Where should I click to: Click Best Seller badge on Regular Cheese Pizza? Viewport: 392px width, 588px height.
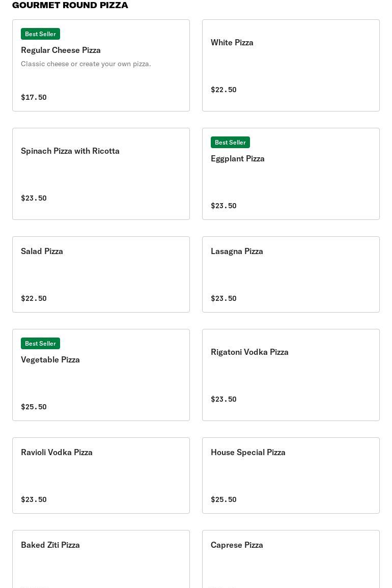tap(40, 34)
